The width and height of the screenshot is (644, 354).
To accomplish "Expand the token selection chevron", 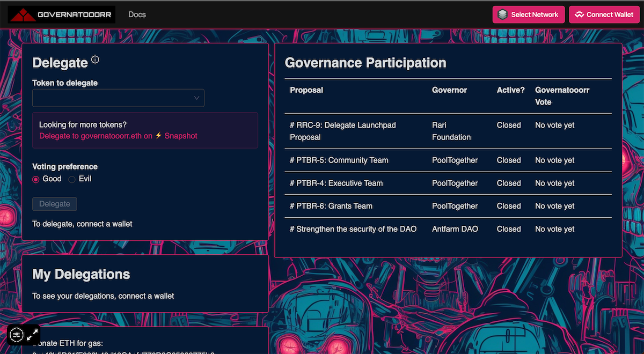I will click(197, 98).
